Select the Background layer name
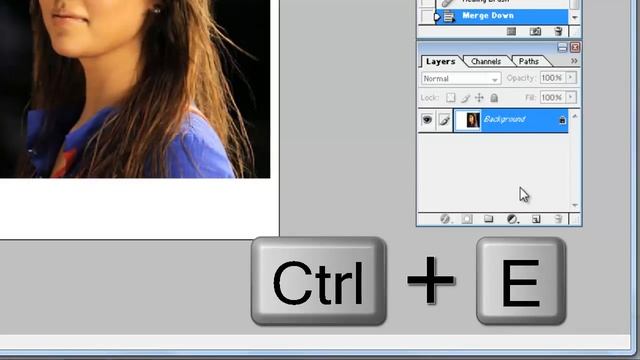 (504, 119)
